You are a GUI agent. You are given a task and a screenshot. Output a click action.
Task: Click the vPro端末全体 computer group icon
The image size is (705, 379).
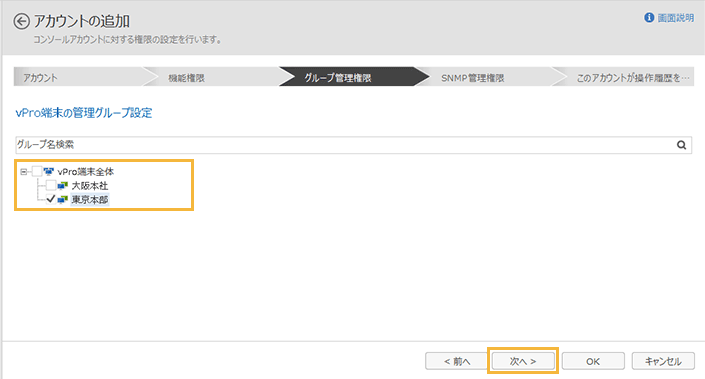49,171
